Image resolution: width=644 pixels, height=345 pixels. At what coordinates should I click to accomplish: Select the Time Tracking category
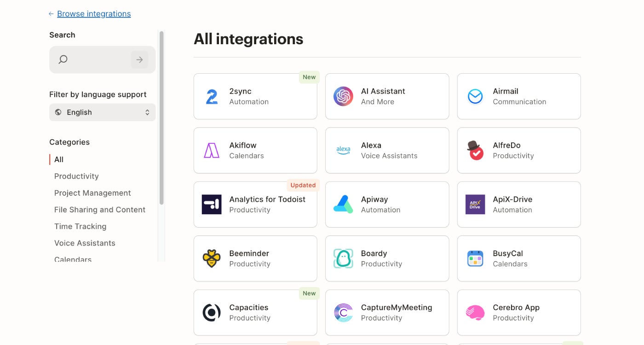coord(80,226)
